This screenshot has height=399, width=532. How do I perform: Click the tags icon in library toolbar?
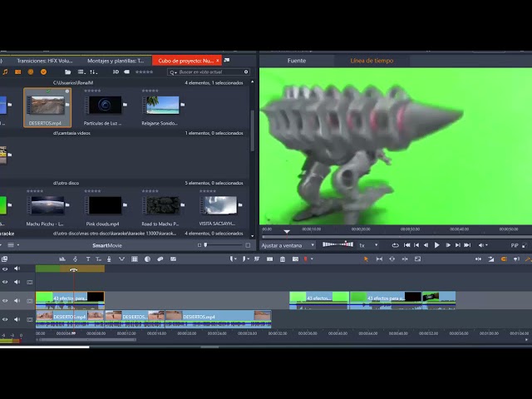(x=127, y=72)
